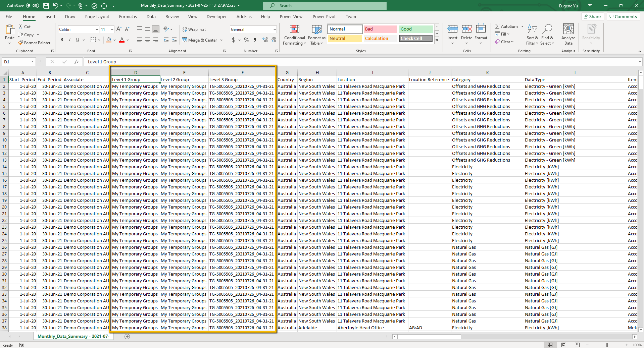Adjust the zoom slider in status bar
The width and height of the screenshot is (644, 348).
click(x=607, y=345)
